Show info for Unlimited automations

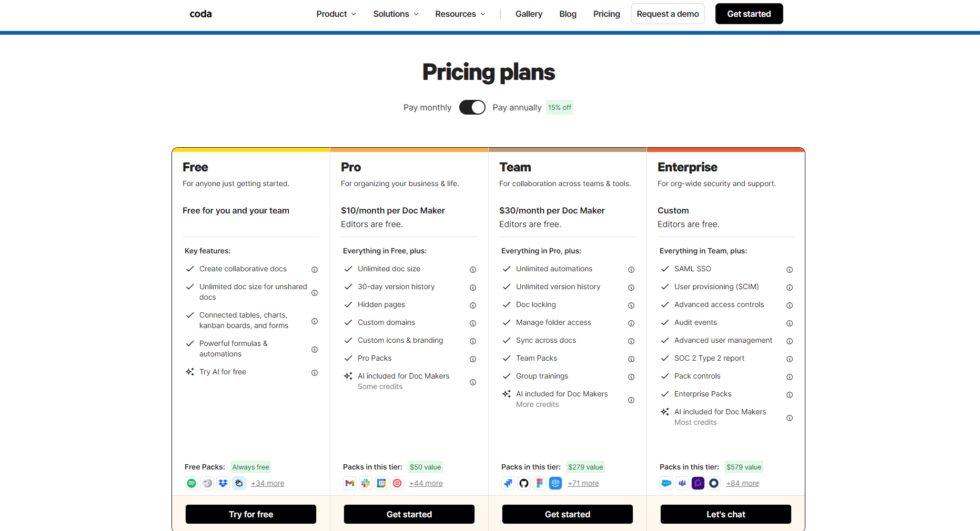pyautogui.click(x=631, y=270)
